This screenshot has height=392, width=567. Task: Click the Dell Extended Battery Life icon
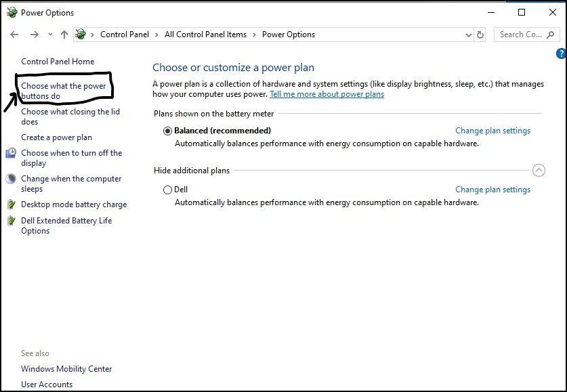point(12,220)
